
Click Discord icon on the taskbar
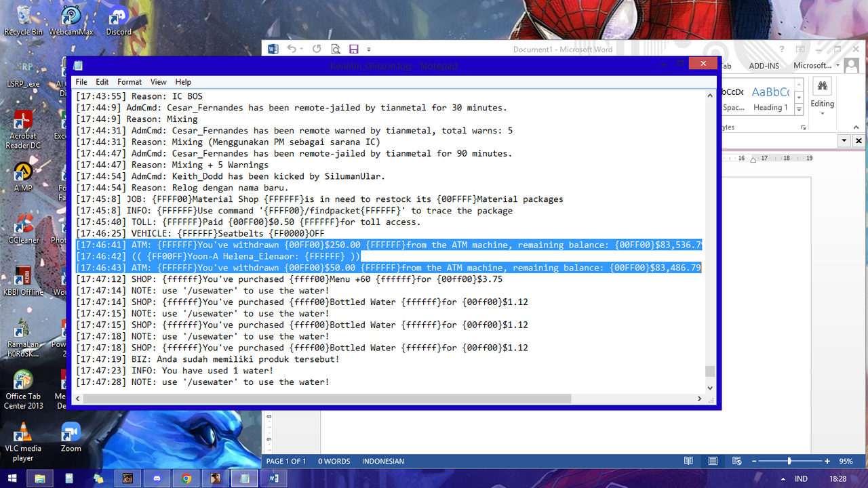(157, 479)
